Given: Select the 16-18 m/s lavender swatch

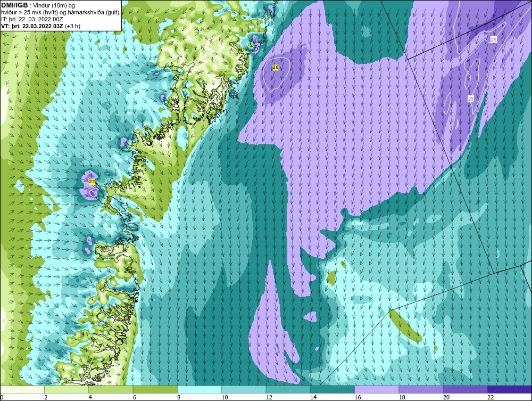Looking at the screenshot, I should [x=377, y=389].
